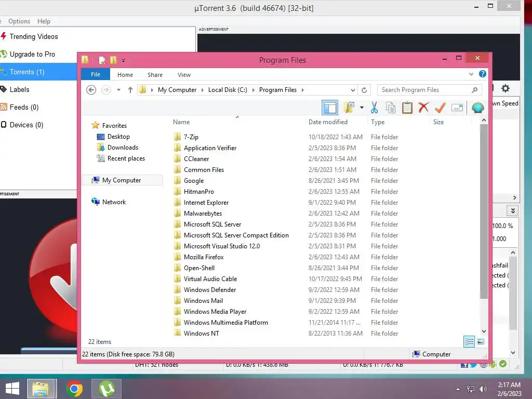Toggle the navigation pane toolbar button
The image size is (532, 399).
point(330,108)
